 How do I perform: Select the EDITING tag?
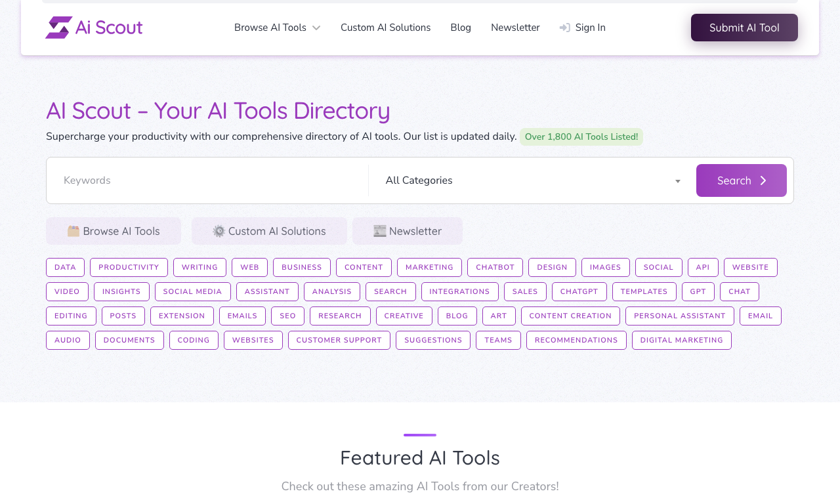point(71,316)
